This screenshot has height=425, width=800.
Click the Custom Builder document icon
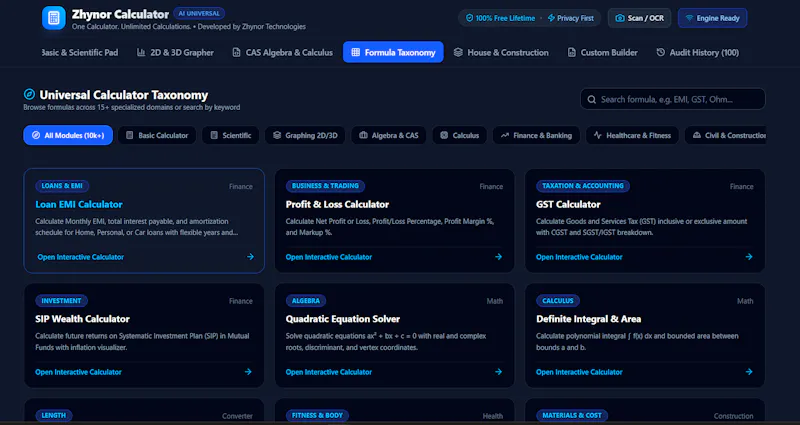[572, 52]
